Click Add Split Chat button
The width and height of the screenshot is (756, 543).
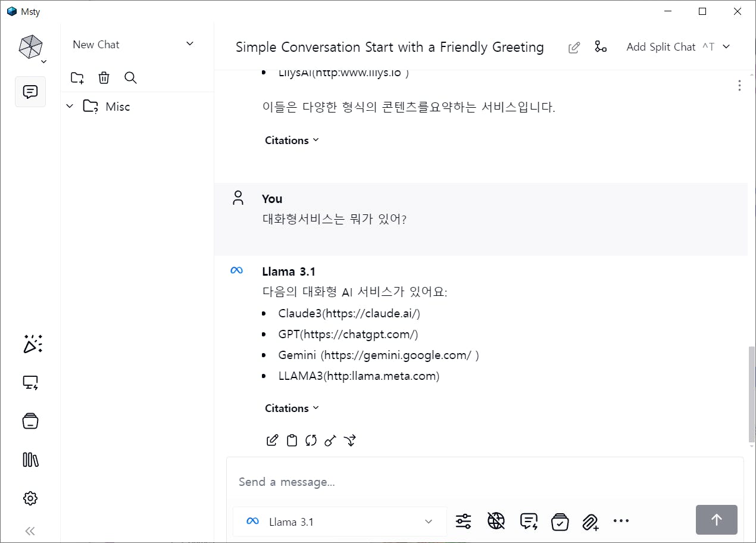(x=661, y=47)
